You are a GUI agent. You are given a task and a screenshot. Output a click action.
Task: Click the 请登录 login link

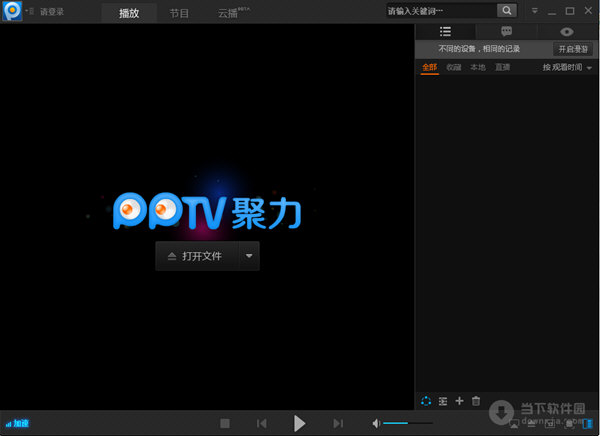coord(52,12)
